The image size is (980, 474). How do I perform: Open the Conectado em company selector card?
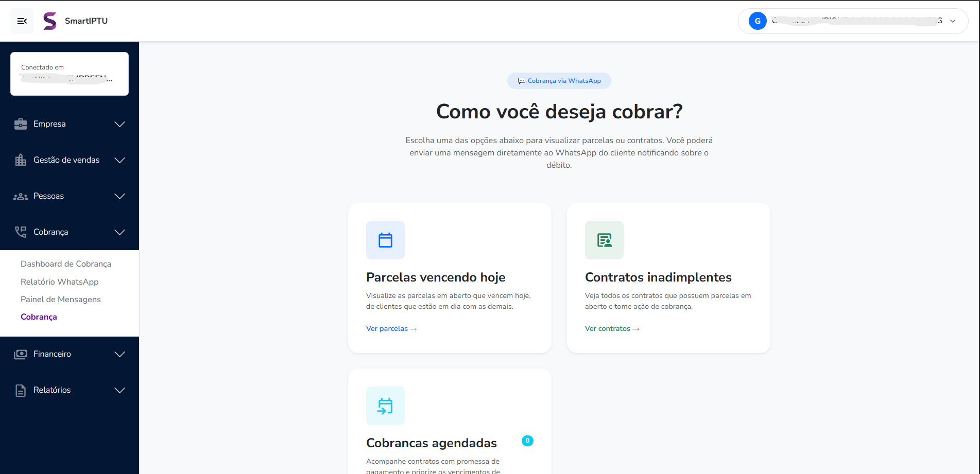(70, 74)
